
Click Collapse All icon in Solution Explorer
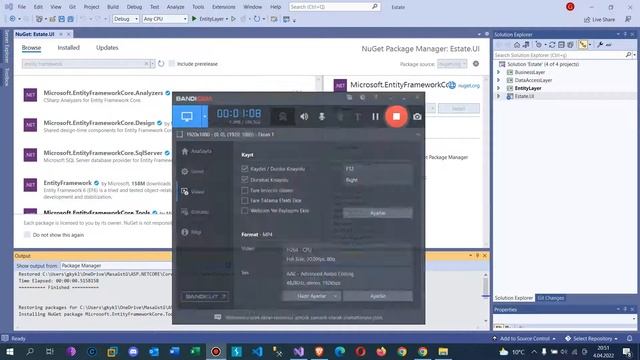pos(561,45)
